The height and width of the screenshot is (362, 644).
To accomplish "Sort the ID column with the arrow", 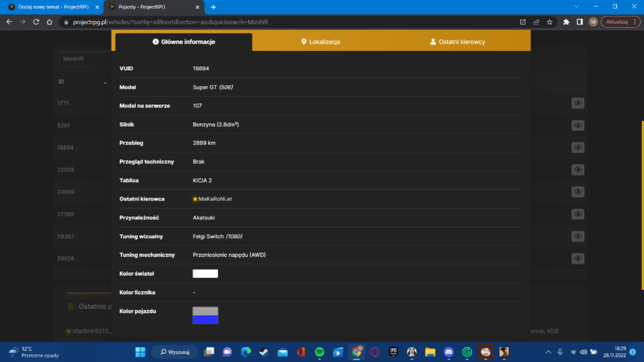I will click(x=105, y=82).
